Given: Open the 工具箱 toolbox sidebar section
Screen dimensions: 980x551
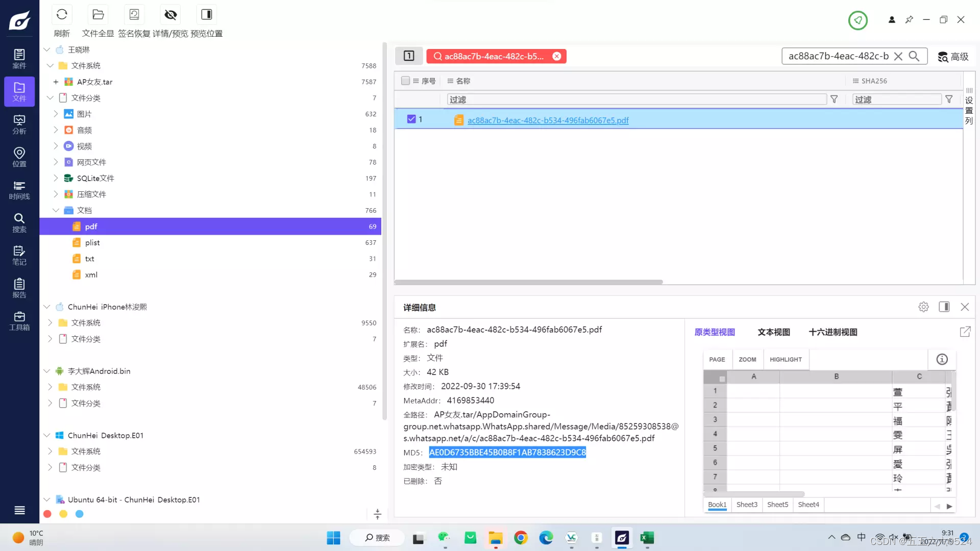Looking at the screenshot, I should pos(19,321).
